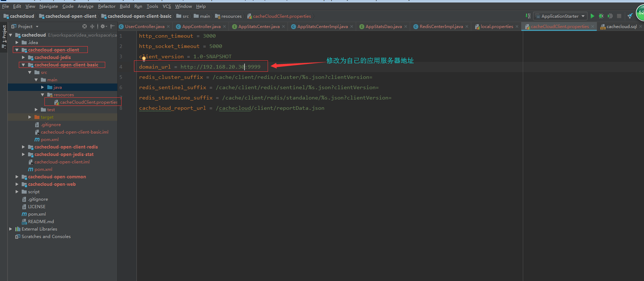
Task: Click the cachecloud_report_url line
Action: 232,108
